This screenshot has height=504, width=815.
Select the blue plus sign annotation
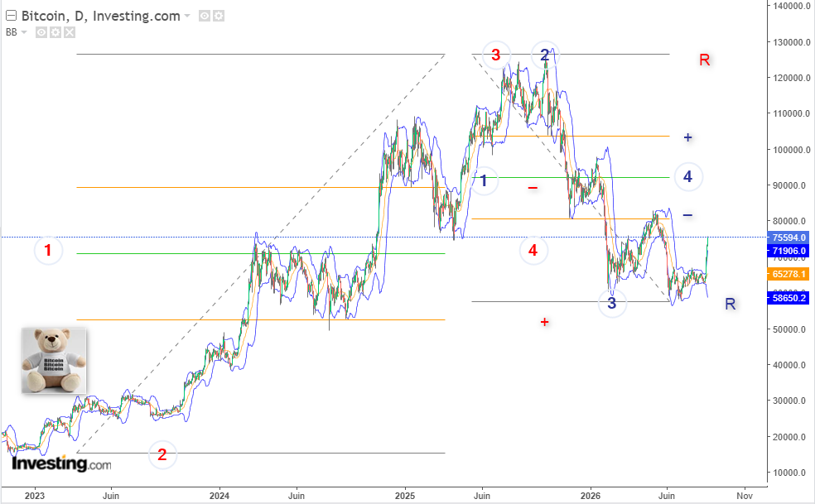pyautogui.click(x=687, y=137)
